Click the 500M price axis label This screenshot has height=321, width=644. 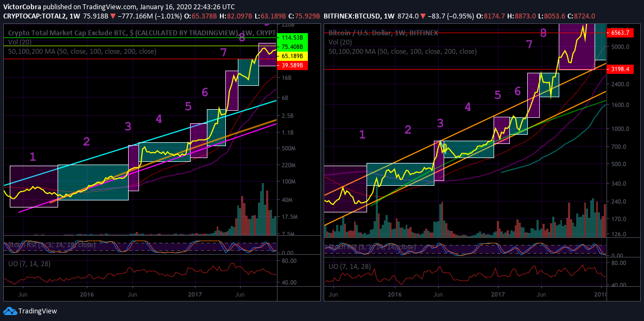(288, 148)
